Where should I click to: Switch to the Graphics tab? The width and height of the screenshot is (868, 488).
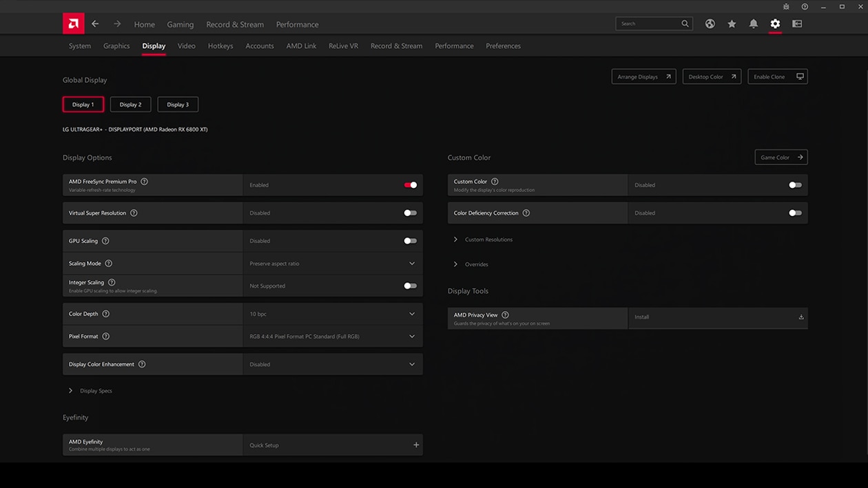(116, 46)
